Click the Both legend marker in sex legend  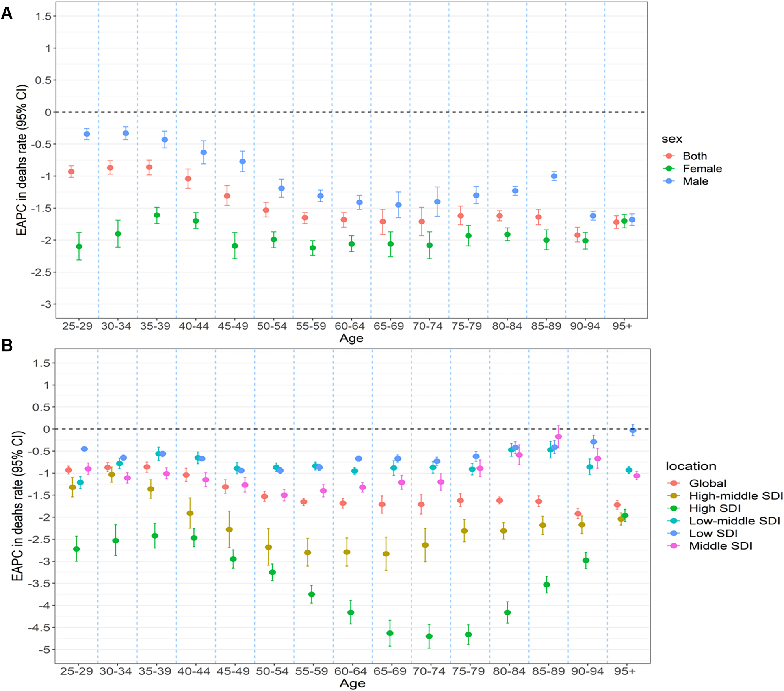(x=669, y=156)
